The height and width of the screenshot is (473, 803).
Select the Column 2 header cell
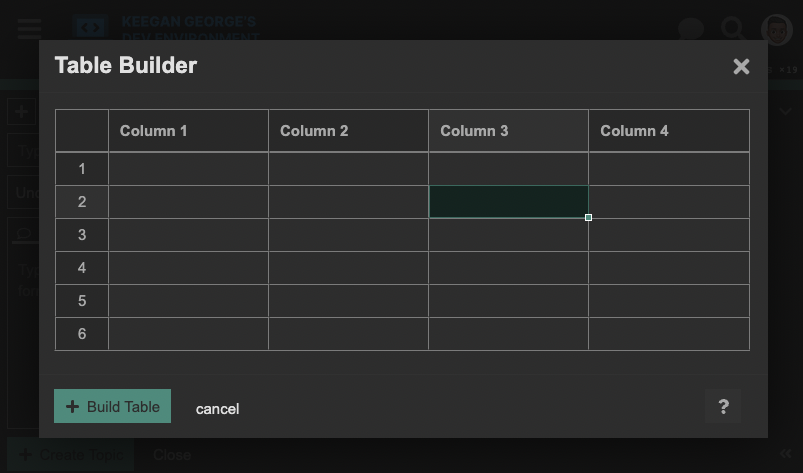click(x=348, y=131)
